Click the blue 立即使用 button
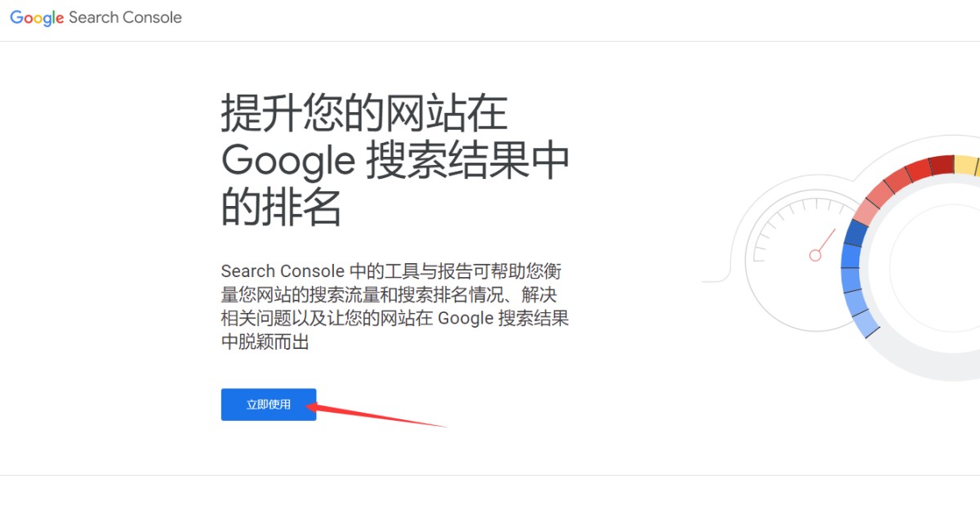Image resolution: width=980 pixels, height=519 pixels. click(x=269, y=405)
